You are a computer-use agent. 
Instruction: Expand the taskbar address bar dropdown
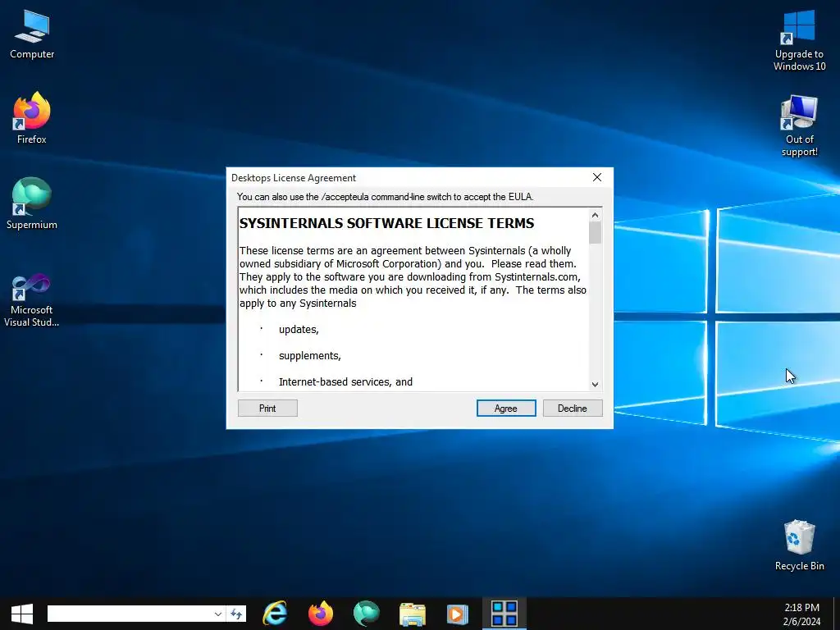(x=217, y=614)
